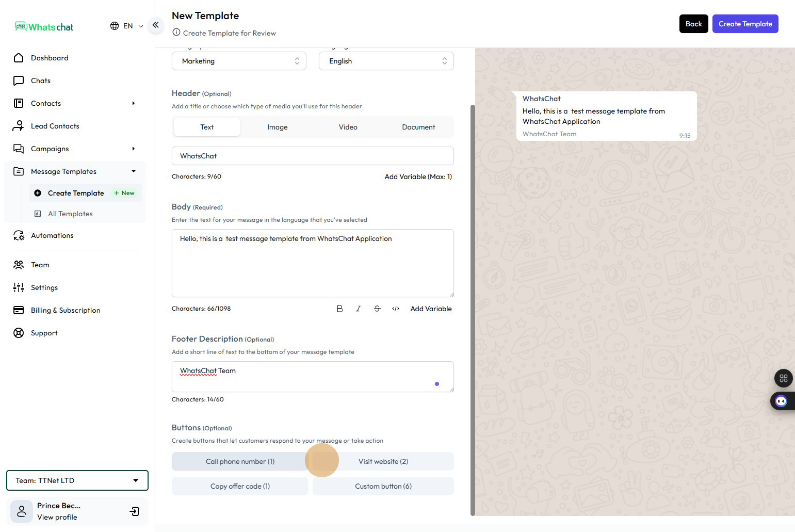The height and width of the screenshot is (532, 795).
Task: Apply italic formatting to body text
Action: pos(358,309)
